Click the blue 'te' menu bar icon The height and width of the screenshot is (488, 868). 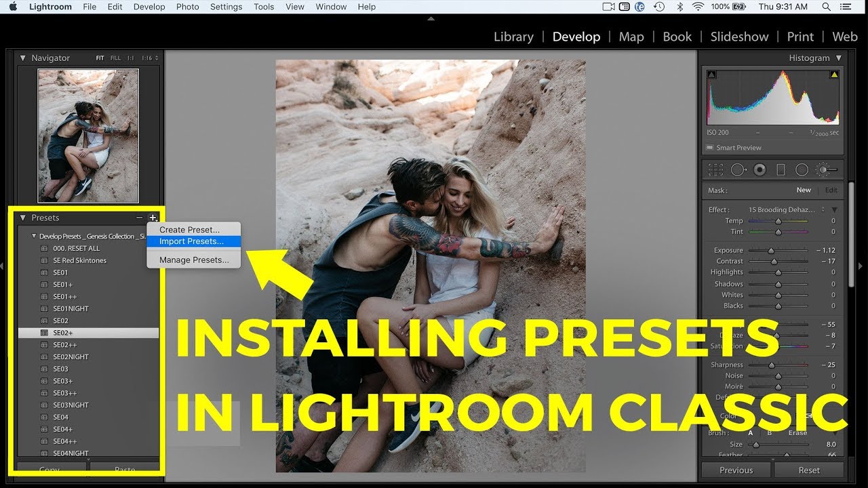639,7
